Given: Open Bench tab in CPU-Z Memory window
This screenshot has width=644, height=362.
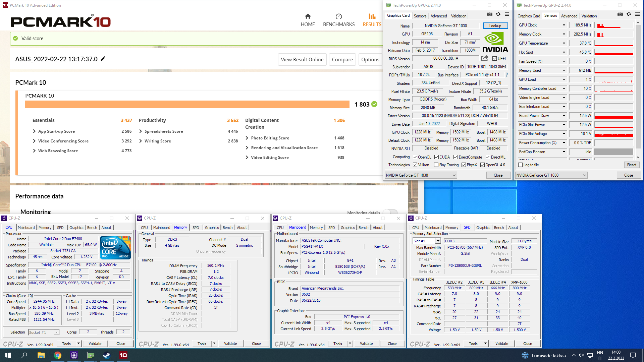Looking at the screenshot, I should tap(227, 228).
